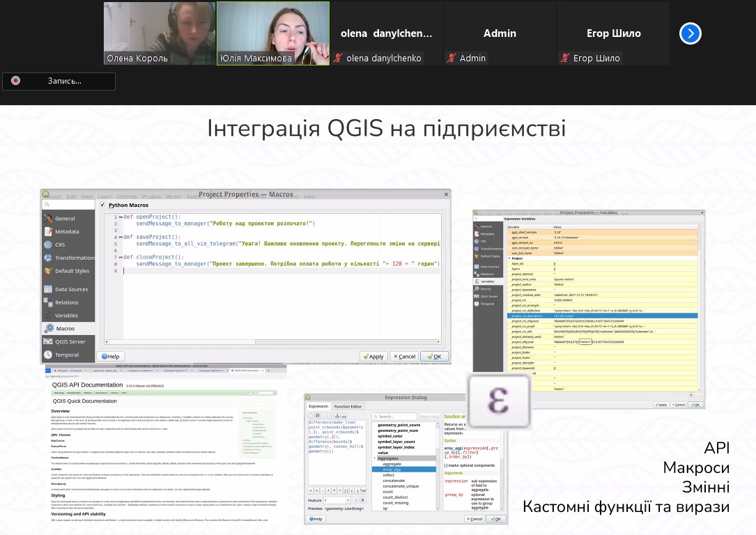The width and height of the screenshot is (756, 535).
Task: Open Data Sources in Macros dialog sidebar
Action: (x=71, y=289)
